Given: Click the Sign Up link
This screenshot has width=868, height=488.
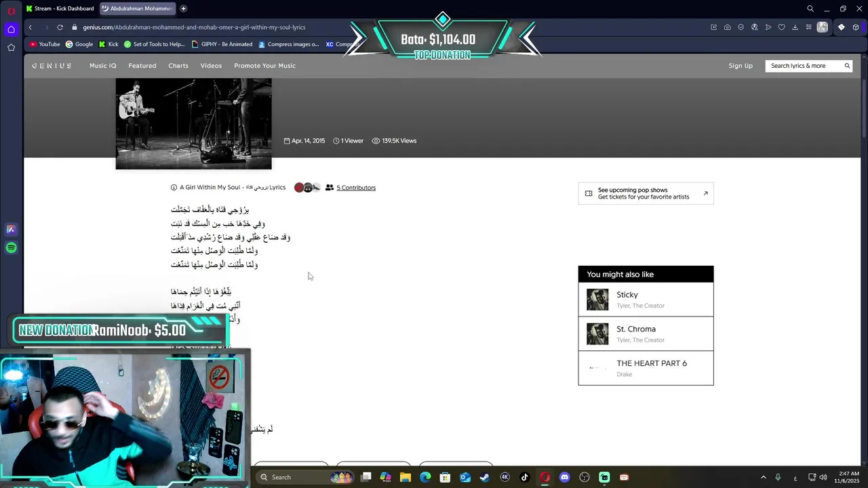Looking at the screenshot, I should pyautogui.click(x=741, y=66).
